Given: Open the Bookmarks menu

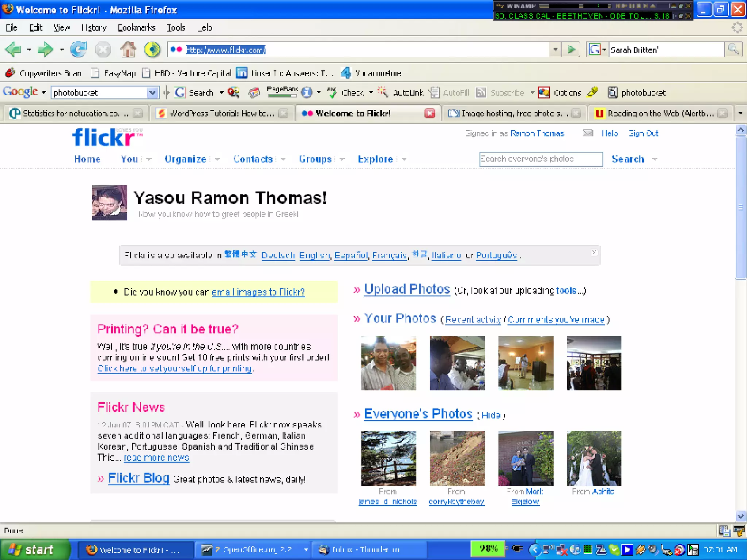Looking at the screenshot, I should pos(136,28).
